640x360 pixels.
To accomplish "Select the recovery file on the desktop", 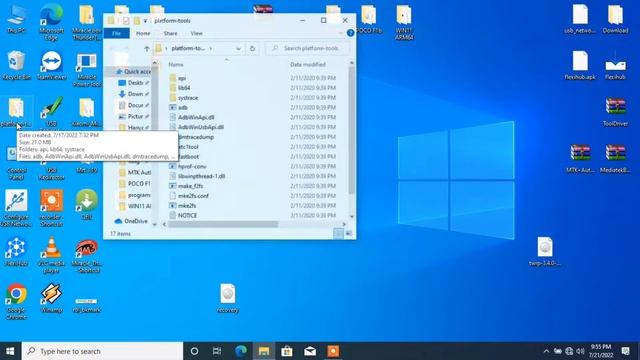I will 228,298.
